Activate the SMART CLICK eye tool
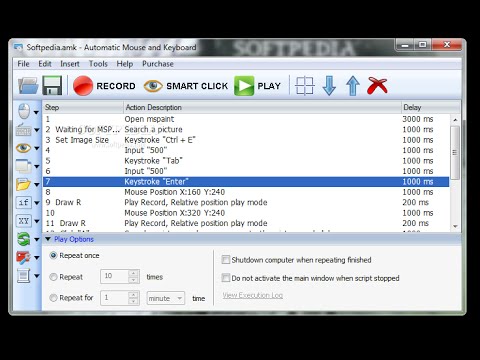480x360 pixels. [x=186, y=86]
